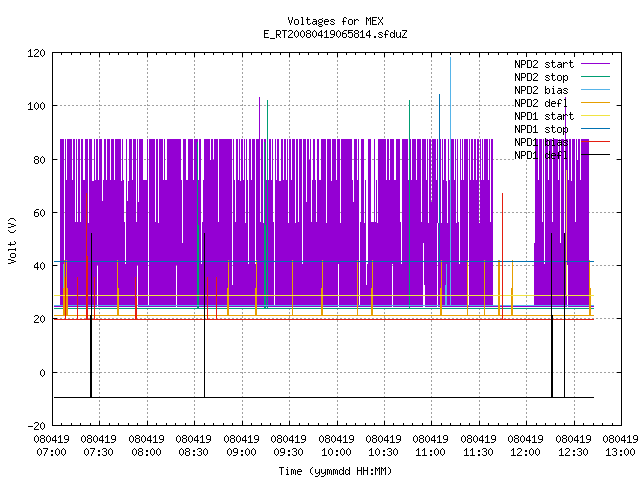The image size is (640, 480).
Task: Click the 'Volt (V)' y-axis label
Action: (x=13, y=240)
